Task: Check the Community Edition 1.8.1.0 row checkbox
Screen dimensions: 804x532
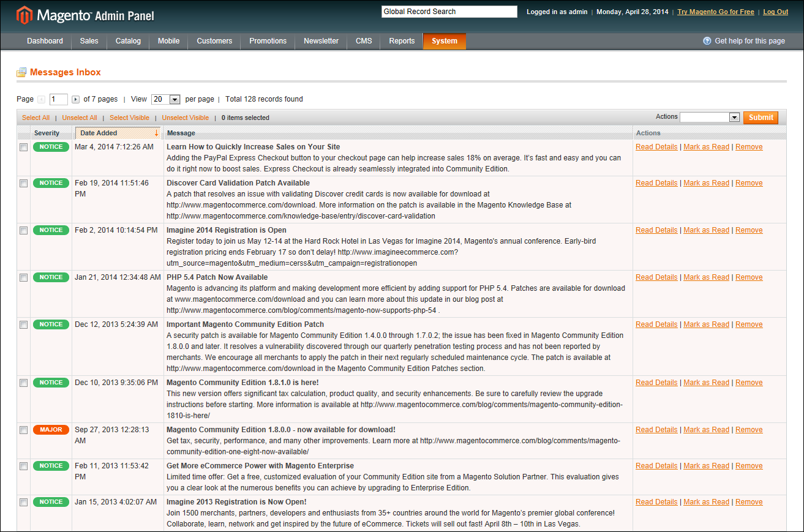Action: coord(23,383)
